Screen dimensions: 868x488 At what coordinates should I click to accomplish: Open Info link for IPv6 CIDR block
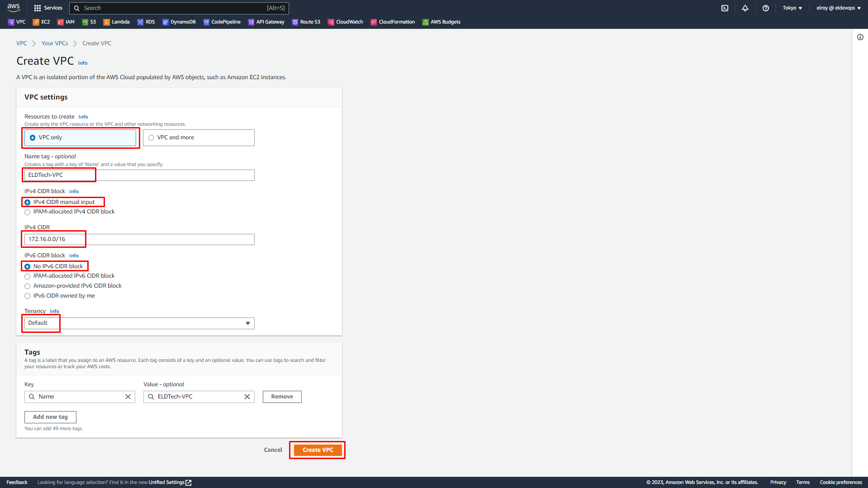pyautogui.click(x=74, y=256)
